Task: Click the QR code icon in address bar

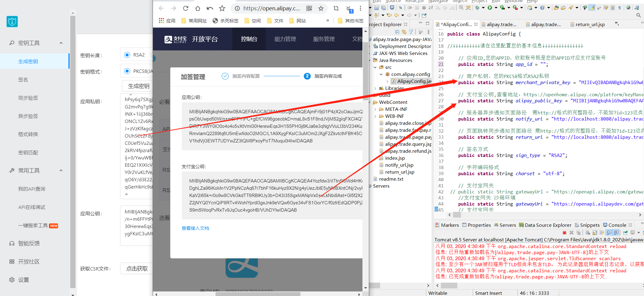Action: (309, 8)
